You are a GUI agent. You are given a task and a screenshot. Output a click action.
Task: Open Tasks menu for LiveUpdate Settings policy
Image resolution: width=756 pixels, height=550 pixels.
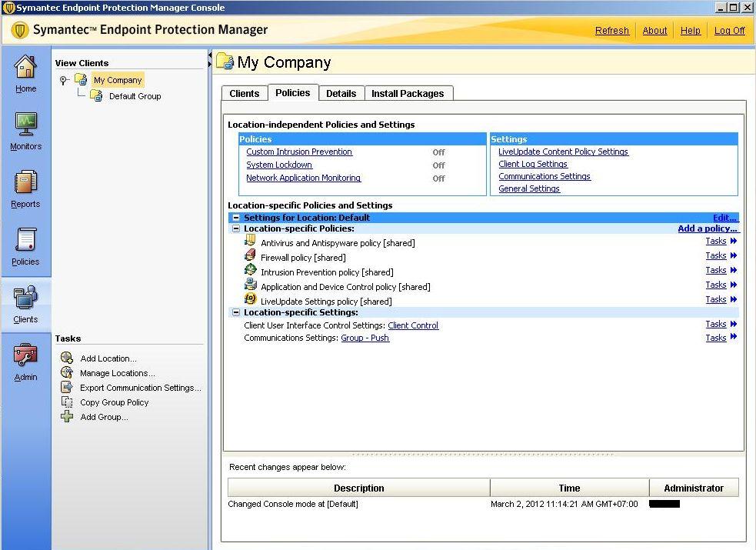[715, 299]
